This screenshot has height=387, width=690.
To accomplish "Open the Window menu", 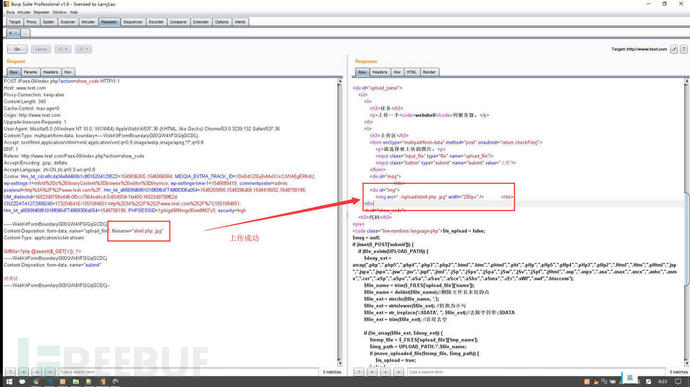I will tap(59, 12).
